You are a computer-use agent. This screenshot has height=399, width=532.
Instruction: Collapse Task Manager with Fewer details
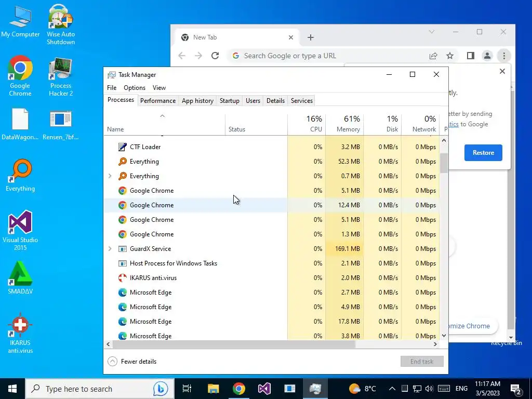coord(132,362)
